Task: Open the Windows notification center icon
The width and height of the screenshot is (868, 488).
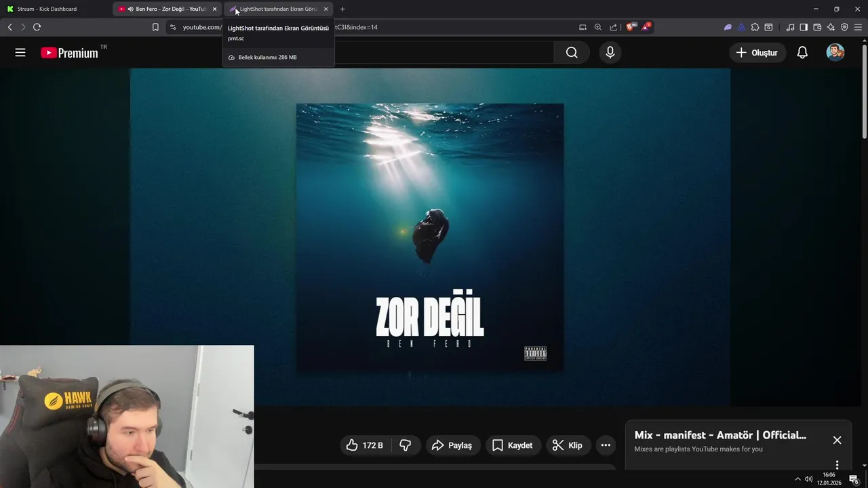Action: (x=854, y=479)
